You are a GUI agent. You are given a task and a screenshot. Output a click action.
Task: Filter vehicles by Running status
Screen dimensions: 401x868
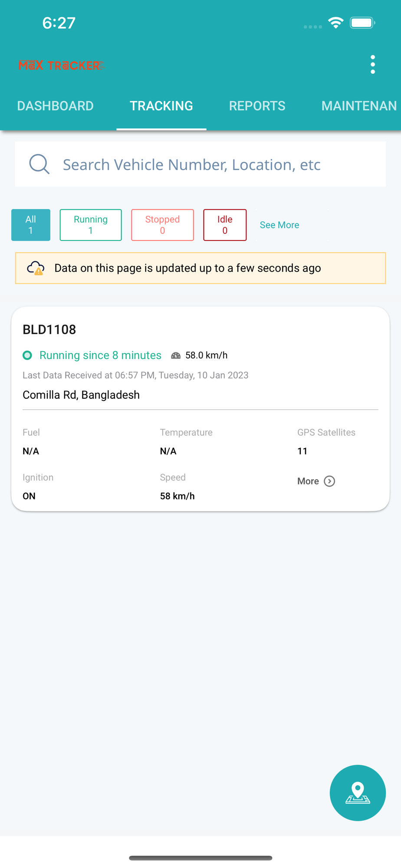point(91,225)
